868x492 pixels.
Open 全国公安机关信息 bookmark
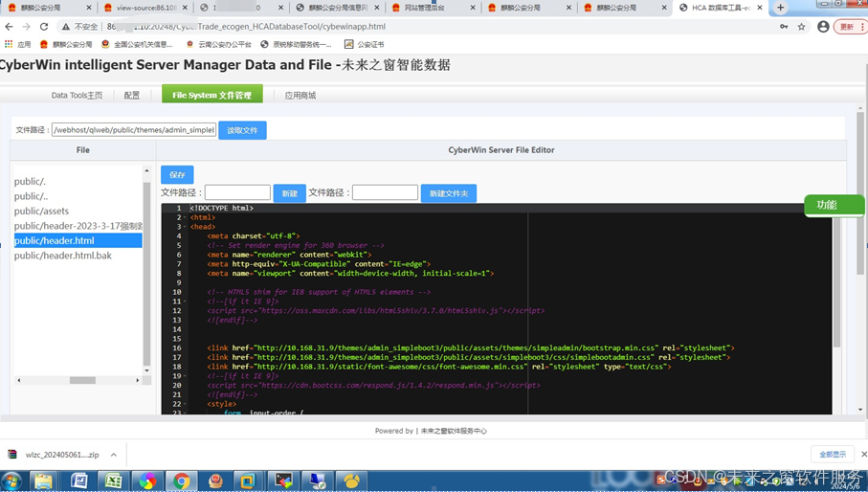[x=137, y=44]
